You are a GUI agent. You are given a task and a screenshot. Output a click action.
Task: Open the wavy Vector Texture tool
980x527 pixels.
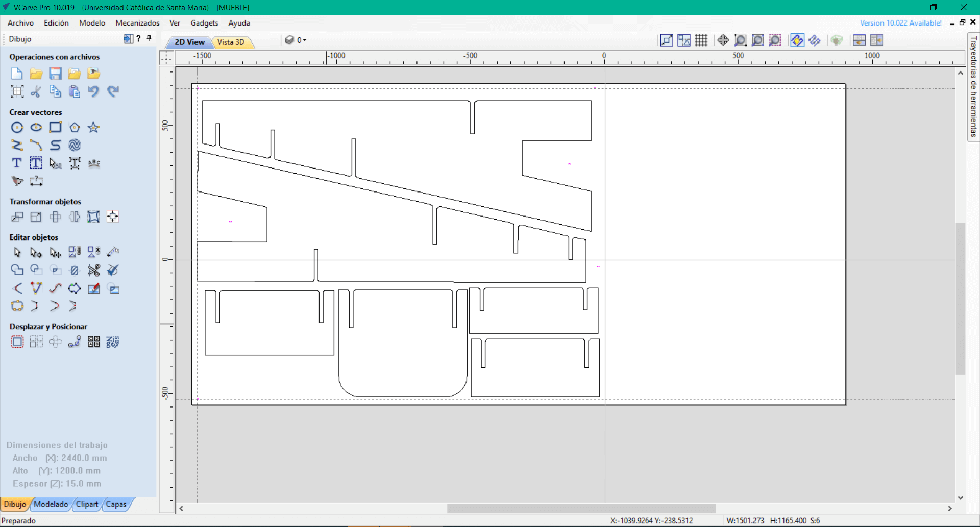[x=75, y=145]
